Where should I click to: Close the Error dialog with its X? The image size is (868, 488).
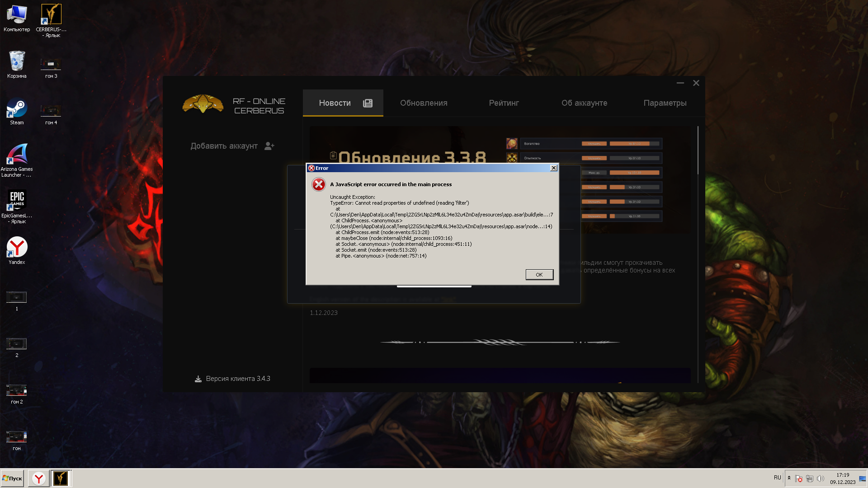(553, 168)
